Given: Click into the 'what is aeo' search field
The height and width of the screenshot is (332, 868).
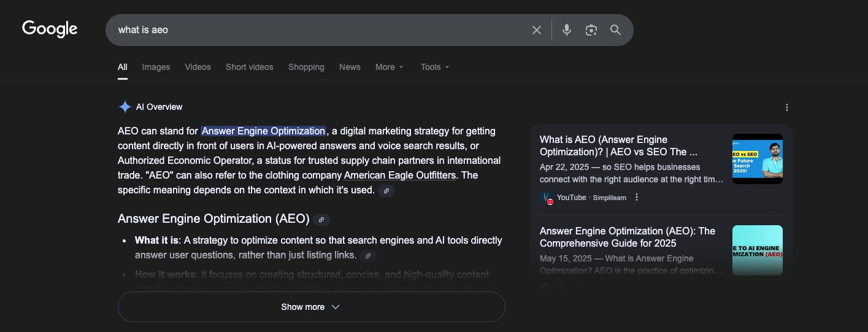Looking at the screenshot, I should tap(307, 30).
